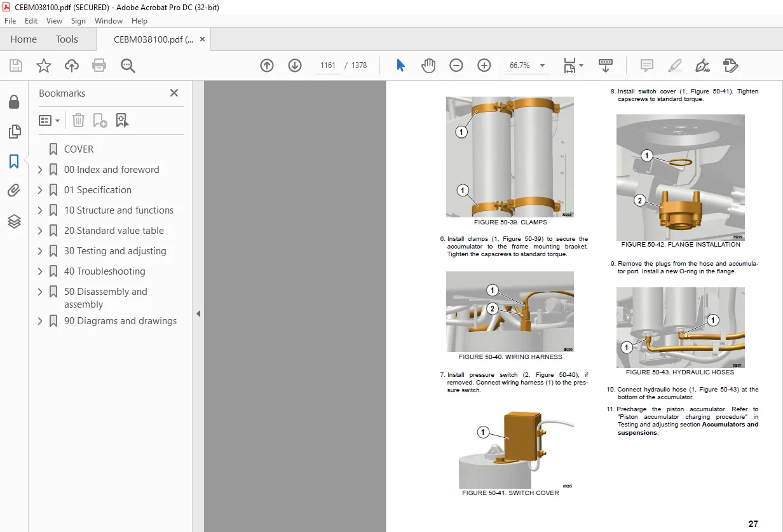Delete selected bookmark with trash icon
The image size is (783, 532).
pyautogui.click(x=78, y=120)
